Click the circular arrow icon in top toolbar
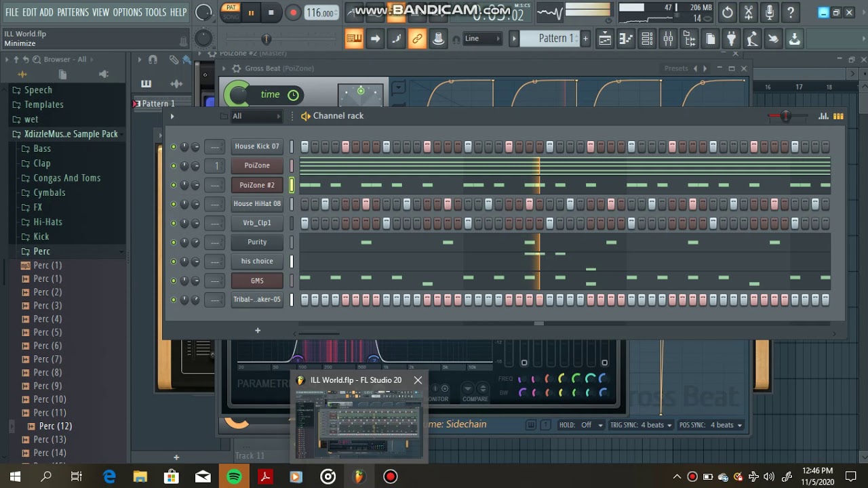Image resolution: width=868 pixels, height=488 pixels. (x=728, y=12)
